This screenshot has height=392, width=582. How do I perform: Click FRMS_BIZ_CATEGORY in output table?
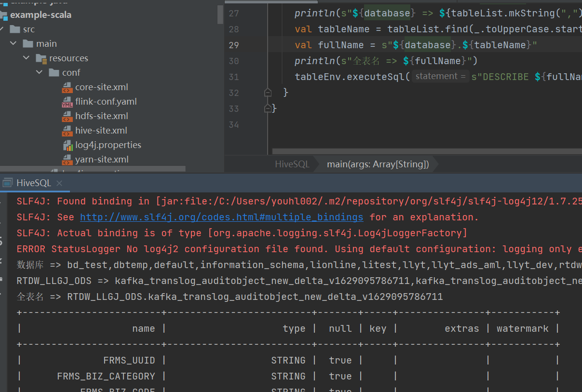click(106, 376)
